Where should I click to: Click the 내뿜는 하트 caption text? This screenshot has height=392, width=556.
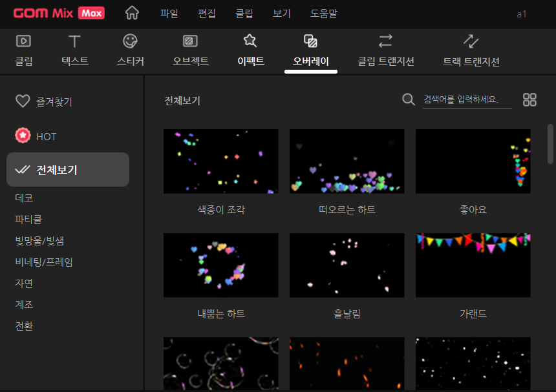point(221,314)
